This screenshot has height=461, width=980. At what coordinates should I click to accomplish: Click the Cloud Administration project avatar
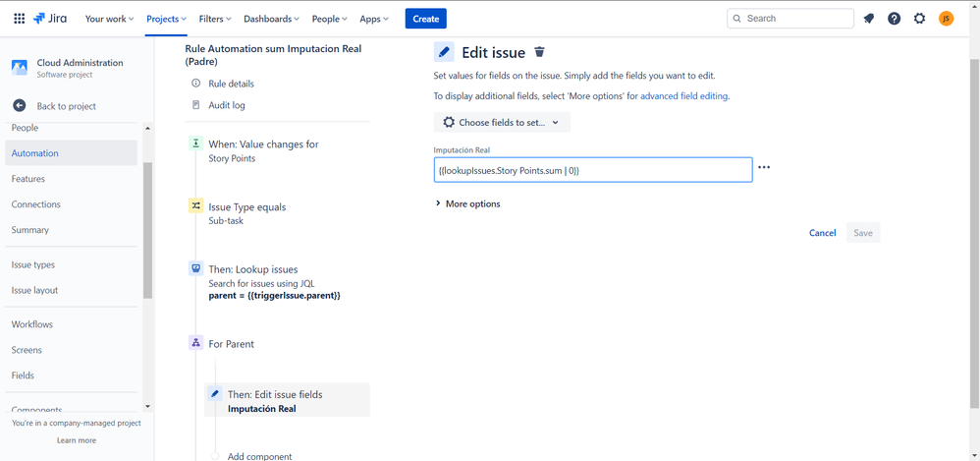20,68
